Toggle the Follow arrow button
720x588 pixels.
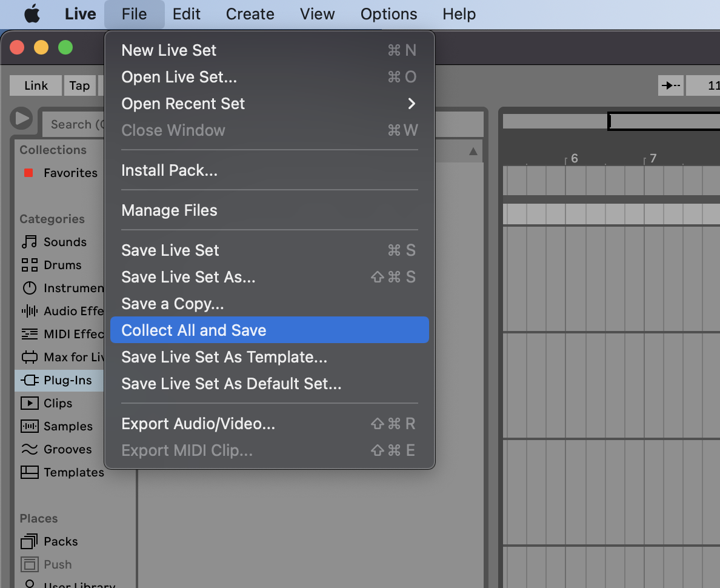pyautogui.click(x=671, y=85)
